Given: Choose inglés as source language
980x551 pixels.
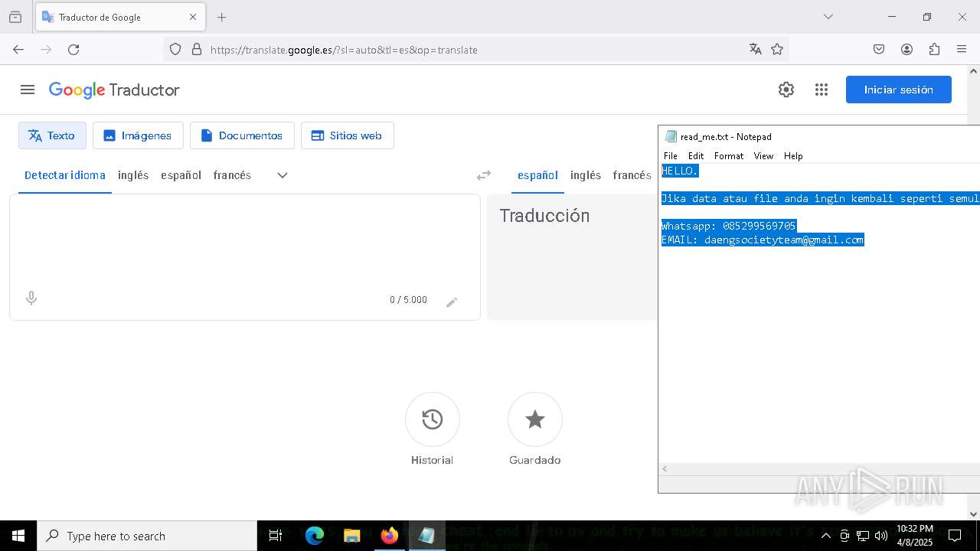Looking at the screenshot, I should [133, 175].
